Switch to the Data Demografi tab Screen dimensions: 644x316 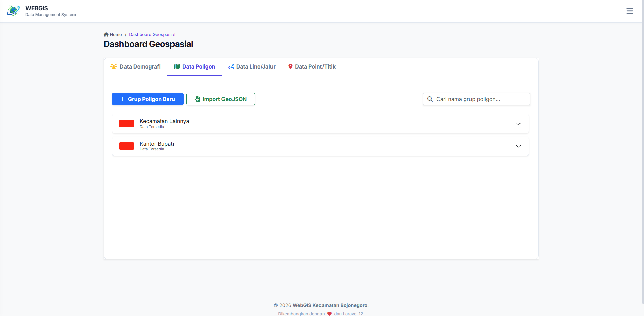(140, 66)
